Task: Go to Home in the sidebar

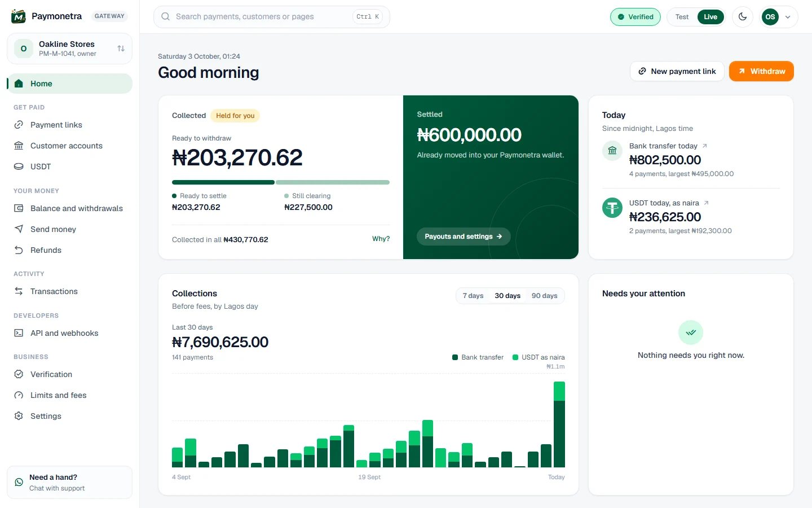Action: pos(70,84)
